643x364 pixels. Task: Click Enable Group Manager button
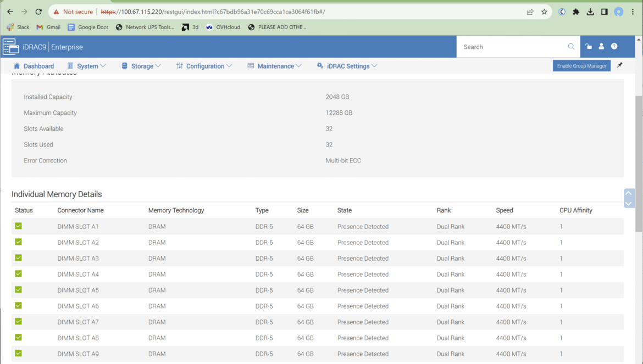pos(581,66)
